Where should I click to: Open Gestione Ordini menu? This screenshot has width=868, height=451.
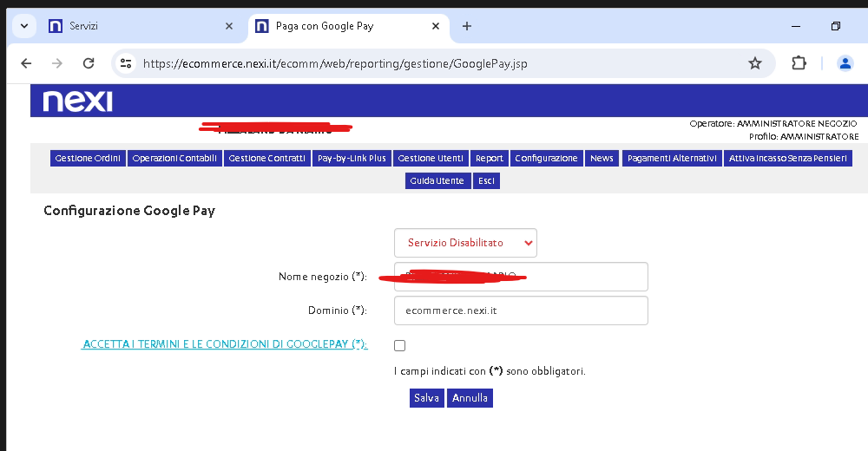(x=88, y=158)
